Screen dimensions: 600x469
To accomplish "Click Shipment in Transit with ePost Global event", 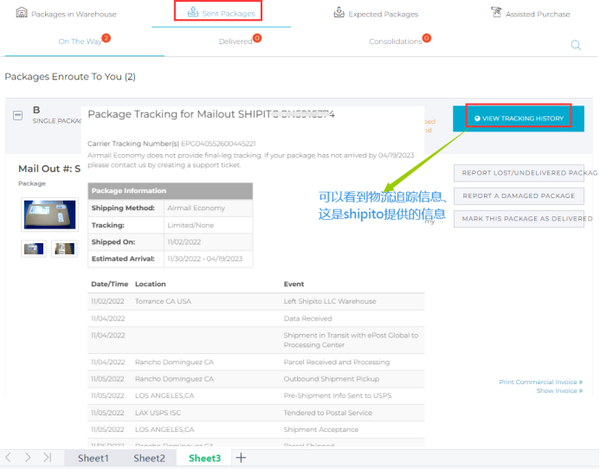I will click(351, 340).
